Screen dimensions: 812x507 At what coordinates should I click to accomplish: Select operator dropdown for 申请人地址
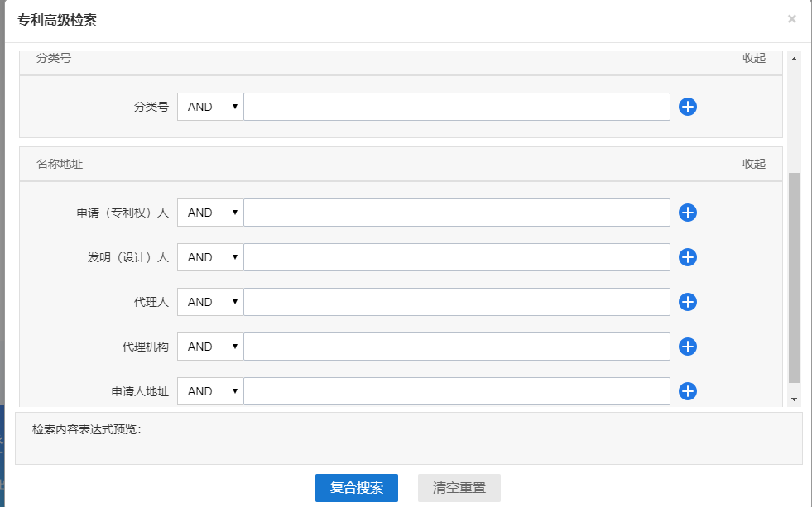tap(210, 391)
